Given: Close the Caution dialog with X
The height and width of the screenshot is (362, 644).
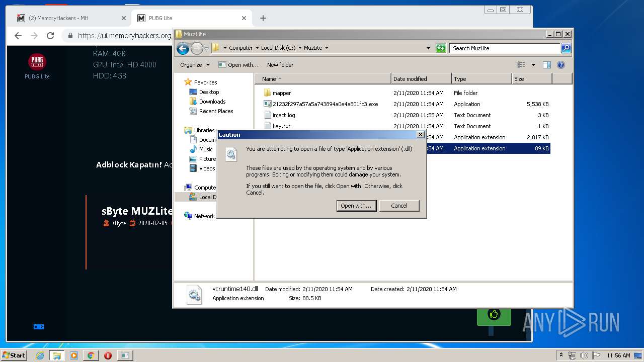Looking at the screenshot, I should tap(421, 135).
